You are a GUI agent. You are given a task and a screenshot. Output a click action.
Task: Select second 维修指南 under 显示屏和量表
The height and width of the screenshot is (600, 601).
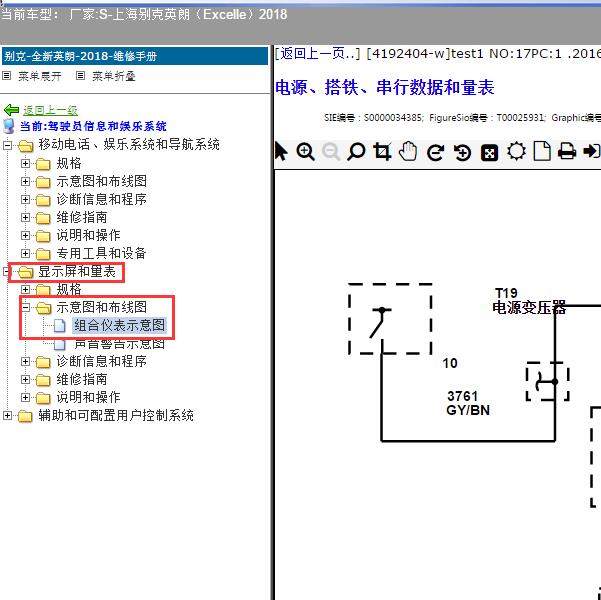point(82,379)
